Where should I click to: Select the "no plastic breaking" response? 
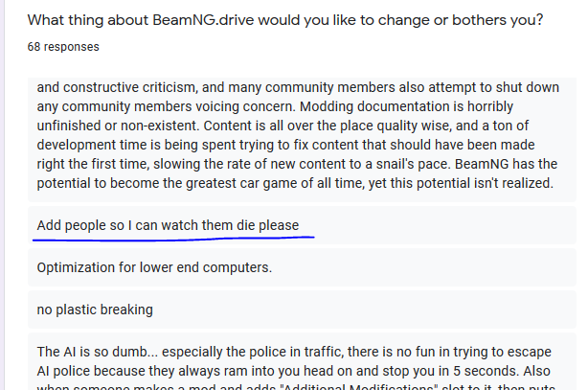point(94,310)
